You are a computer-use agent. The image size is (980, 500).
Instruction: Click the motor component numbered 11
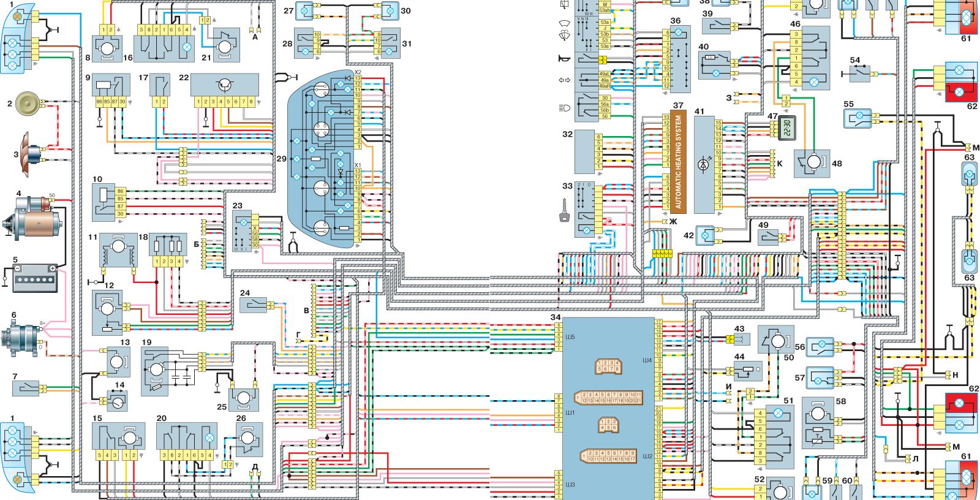point(119,251)
